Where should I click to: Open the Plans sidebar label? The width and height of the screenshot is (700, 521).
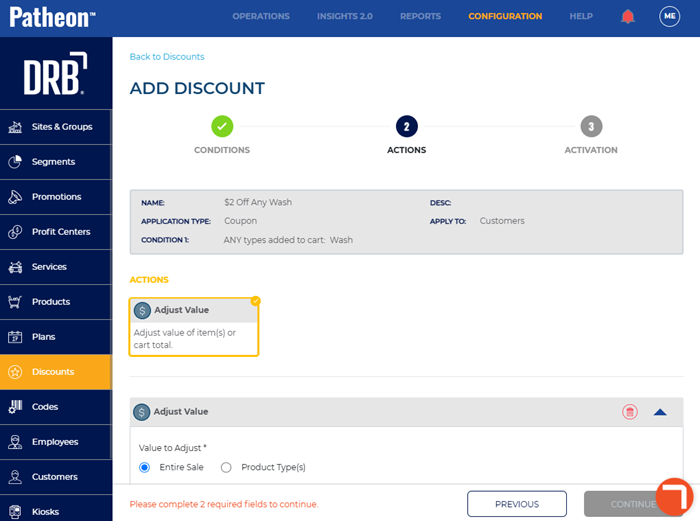pyautogui.click(x=43, y=337)
